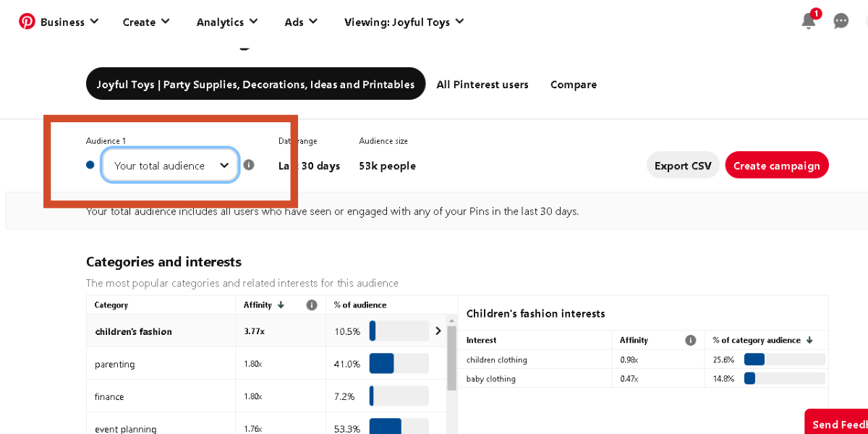The width and height of the screenshot is (868, 434).
Task: Sort categories by Affinity arrow
Action: point(281,305)
